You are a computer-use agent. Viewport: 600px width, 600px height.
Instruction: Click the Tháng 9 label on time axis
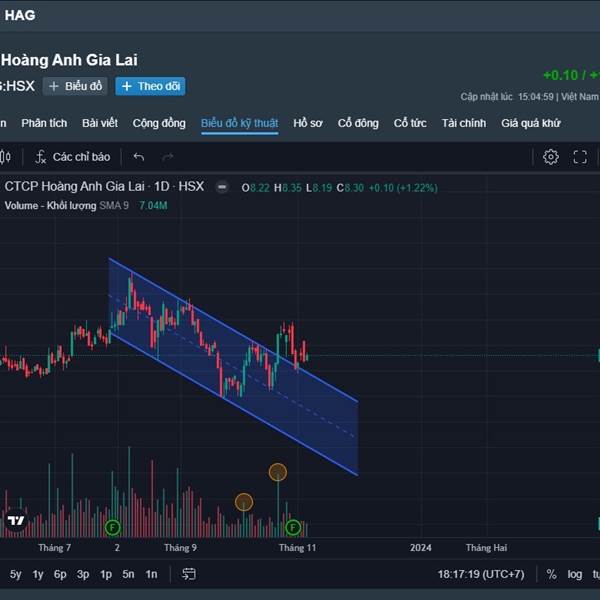coord(180,548)
